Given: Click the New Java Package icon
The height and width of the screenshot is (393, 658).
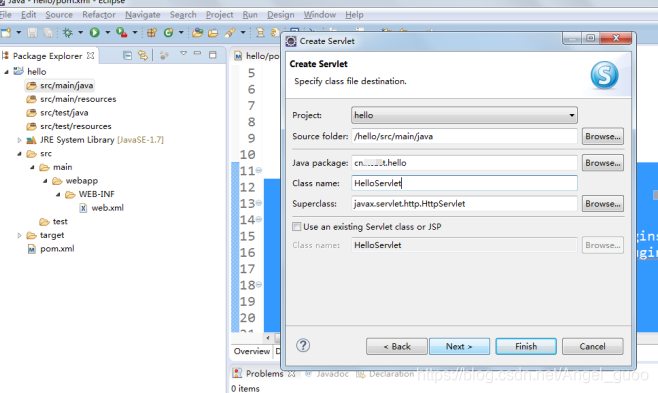Looking at the screenshot, I should [152, 32].
